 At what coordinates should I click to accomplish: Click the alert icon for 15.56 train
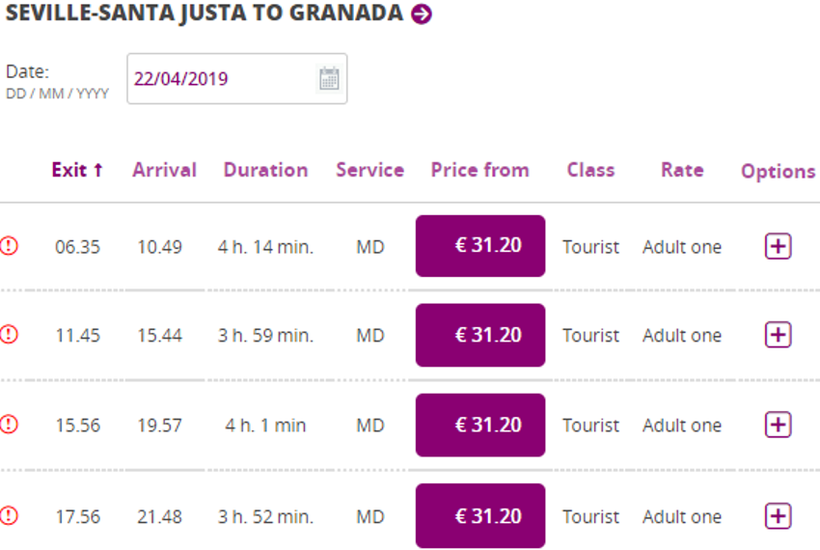coord(9,425)
